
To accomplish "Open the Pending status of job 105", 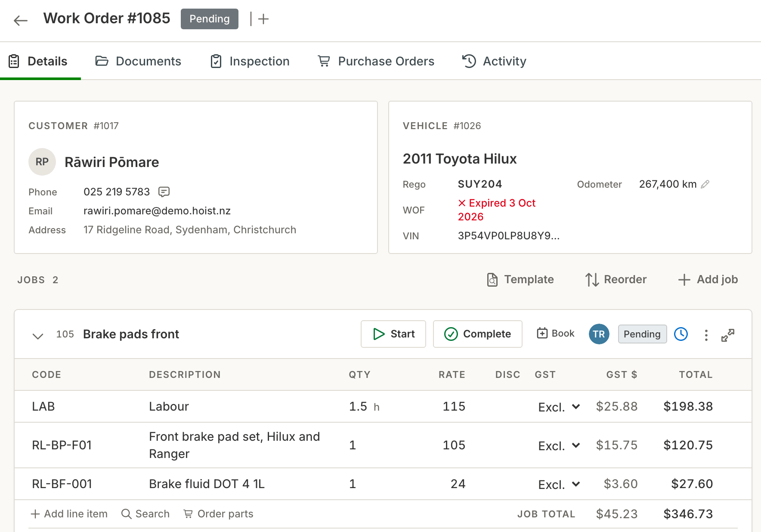I will [x=642, y=334].
